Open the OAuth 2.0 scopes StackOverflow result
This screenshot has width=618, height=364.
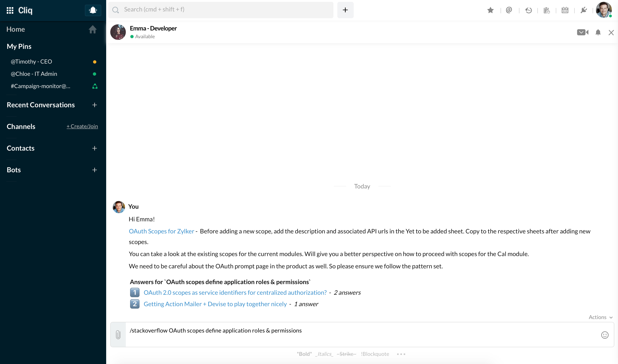(235, 293)
